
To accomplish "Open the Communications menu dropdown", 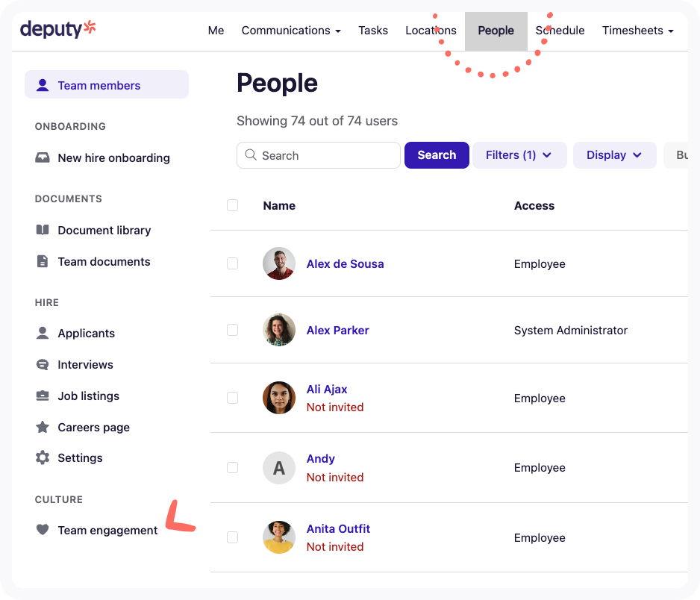I will [x=291, y=31].
